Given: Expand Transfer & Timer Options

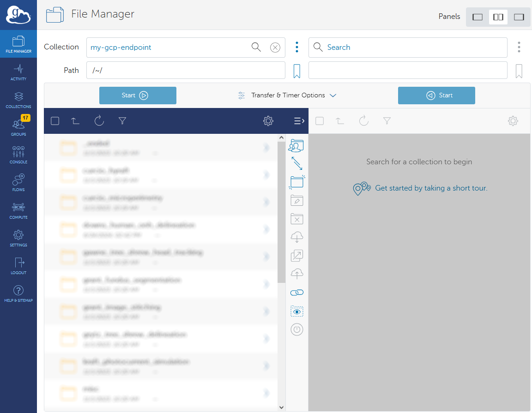Looking at the screenshot, I should click(287, 96).
